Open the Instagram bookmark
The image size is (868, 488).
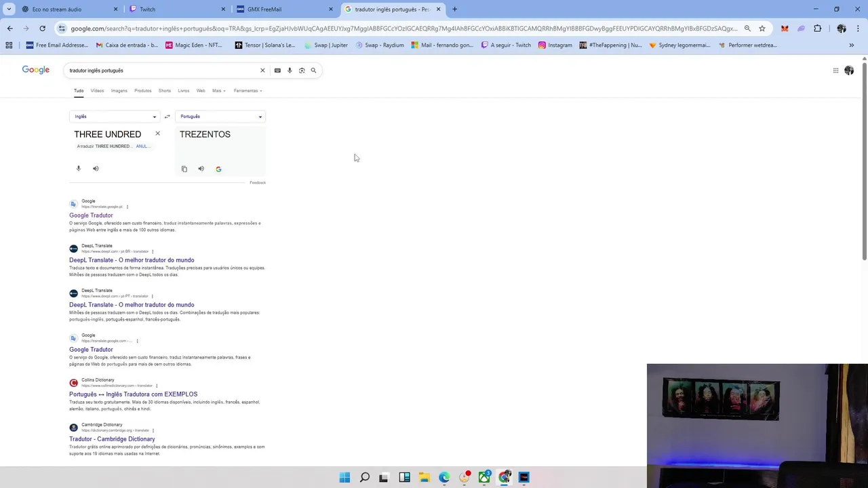tap(555, 45)
